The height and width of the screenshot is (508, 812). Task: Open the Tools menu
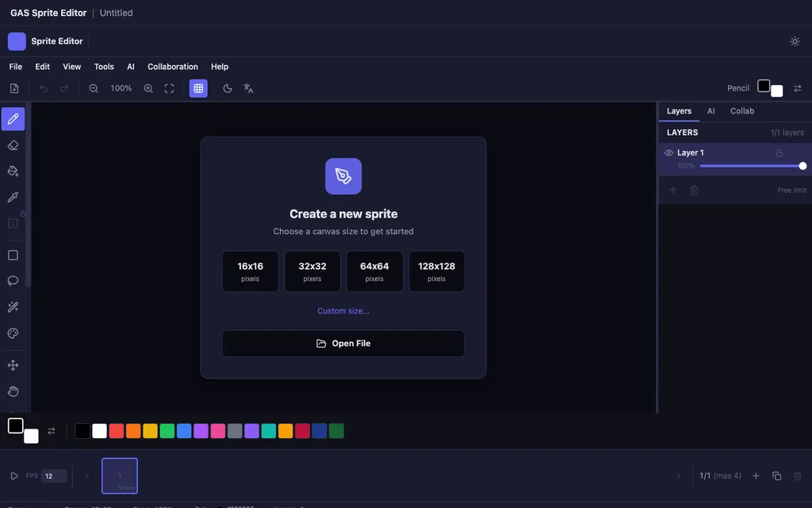click(x=104, y=67)
